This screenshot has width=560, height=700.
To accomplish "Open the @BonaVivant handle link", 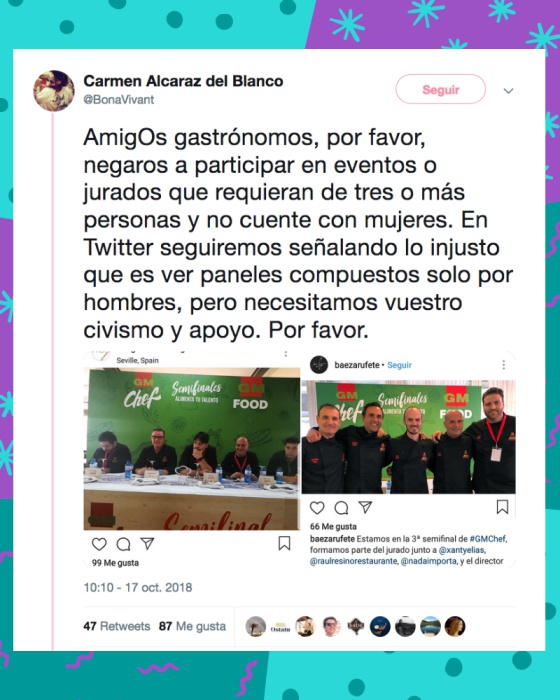I will tap(119, 99).
